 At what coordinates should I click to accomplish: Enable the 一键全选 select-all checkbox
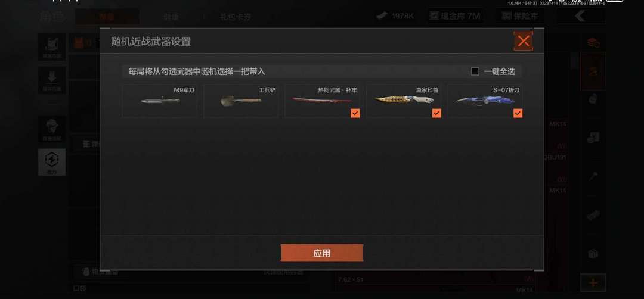[475, 71]
